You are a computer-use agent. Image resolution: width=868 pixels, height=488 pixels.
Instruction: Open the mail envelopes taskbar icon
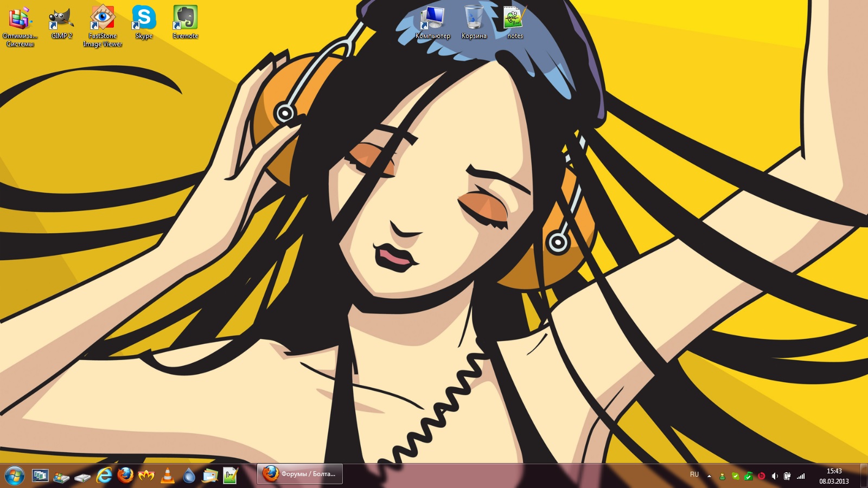coord(210,476)
